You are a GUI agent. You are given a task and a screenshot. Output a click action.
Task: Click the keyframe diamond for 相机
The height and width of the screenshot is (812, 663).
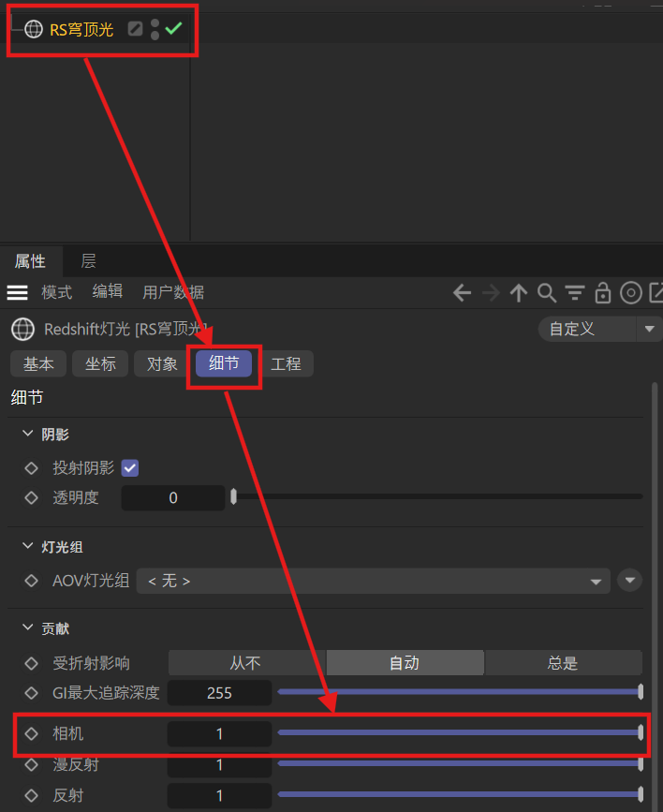coord(31,734)
